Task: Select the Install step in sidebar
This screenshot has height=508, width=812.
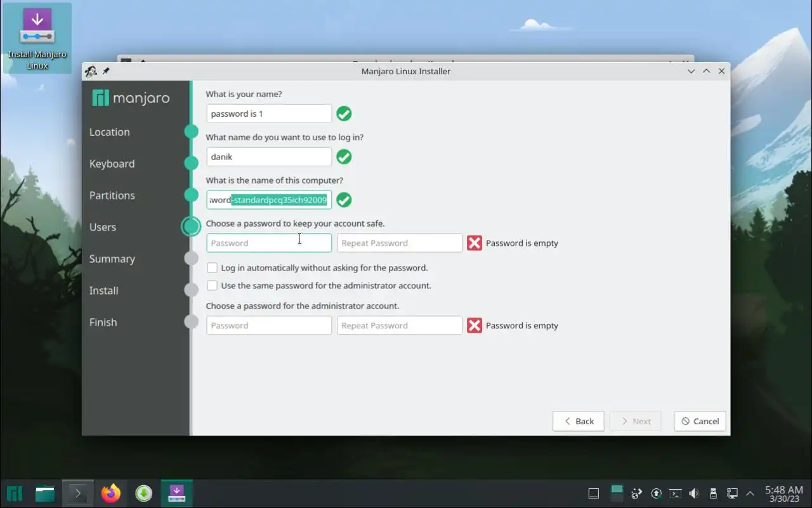Action: [x=104, y=291]
